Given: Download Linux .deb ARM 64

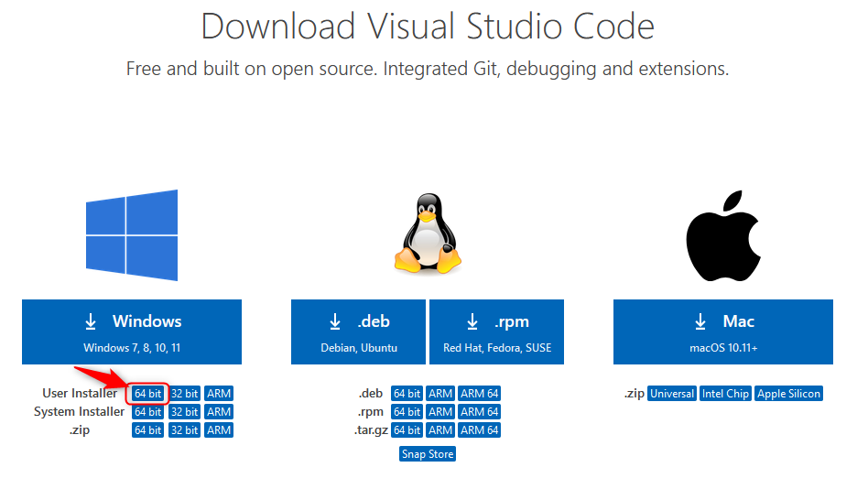Looking at the screenshot, I should click(x=480, y=393).
